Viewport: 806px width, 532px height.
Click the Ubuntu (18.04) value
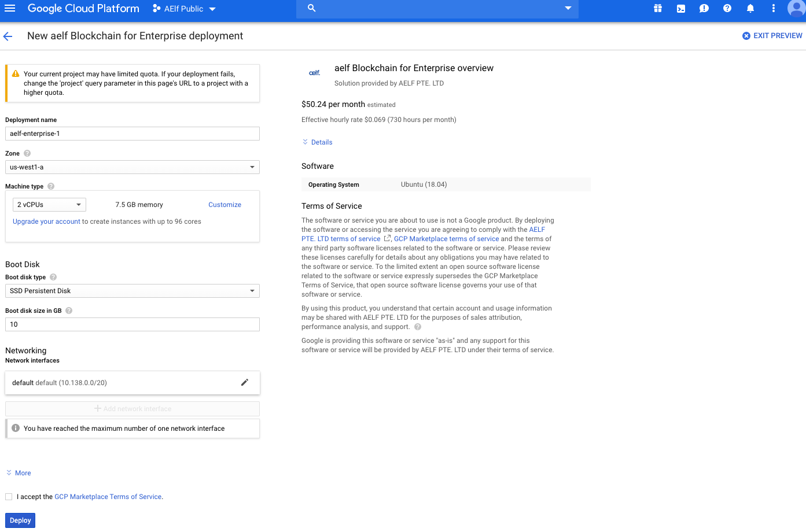[424, 184]
